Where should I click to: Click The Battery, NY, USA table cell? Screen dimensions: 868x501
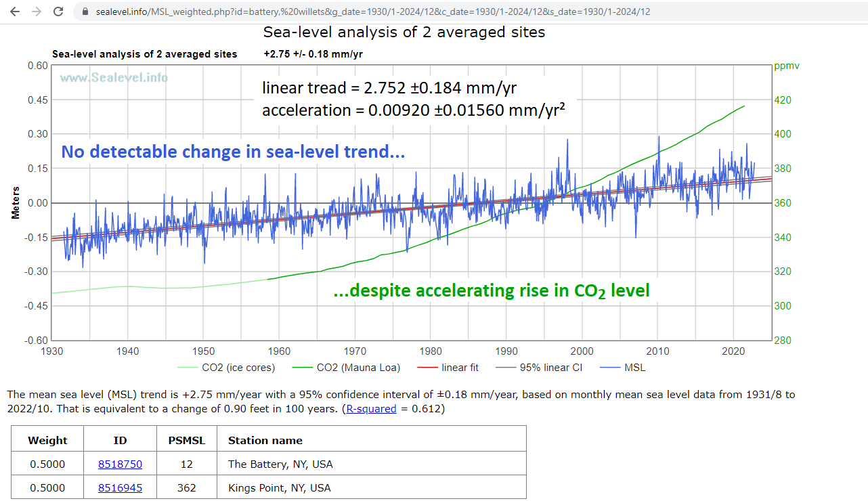(280, 464)
